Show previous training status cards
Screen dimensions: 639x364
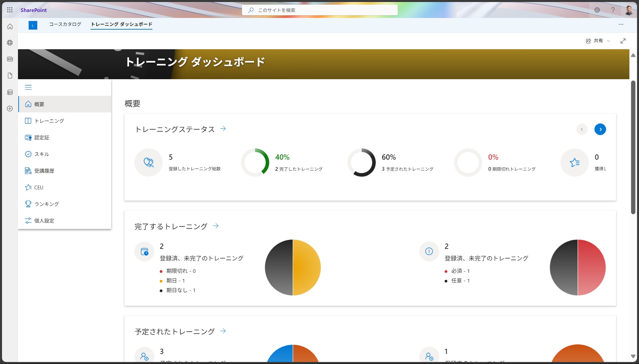[x=582, y=129]
